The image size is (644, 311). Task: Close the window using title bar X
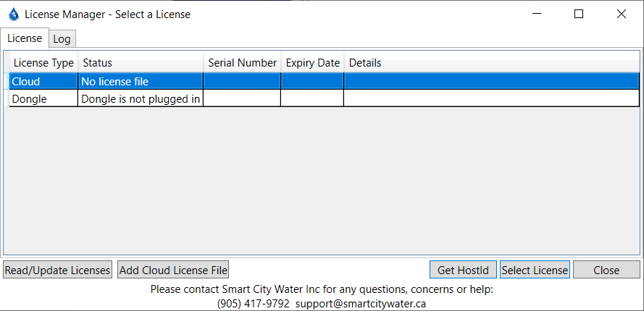pos(621,14)
